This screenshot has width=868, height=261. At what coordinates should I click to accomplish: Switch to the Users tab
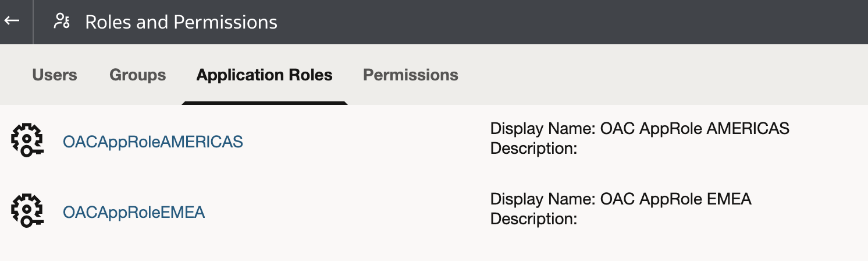(55, 75)
